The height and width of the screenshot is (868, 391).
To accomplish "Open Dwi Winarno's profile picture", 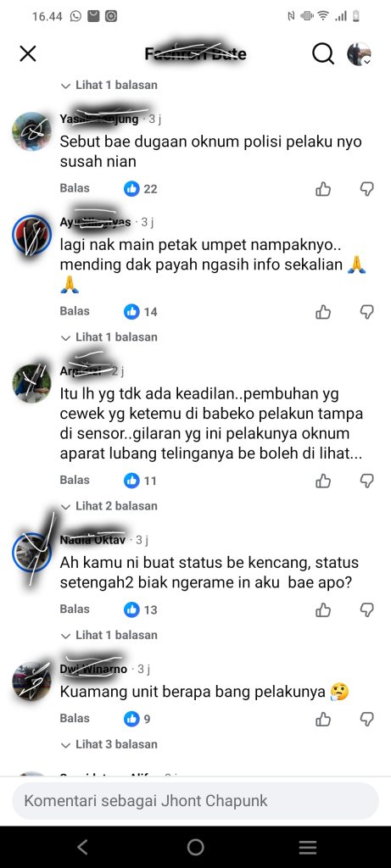I will (31, 682).
